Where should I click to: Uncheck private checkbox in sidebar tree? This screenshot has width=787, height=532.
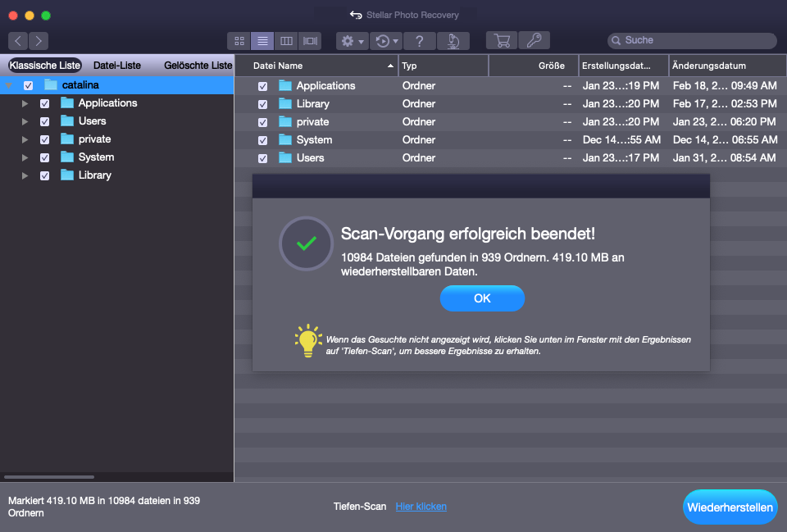click(44, 139)
